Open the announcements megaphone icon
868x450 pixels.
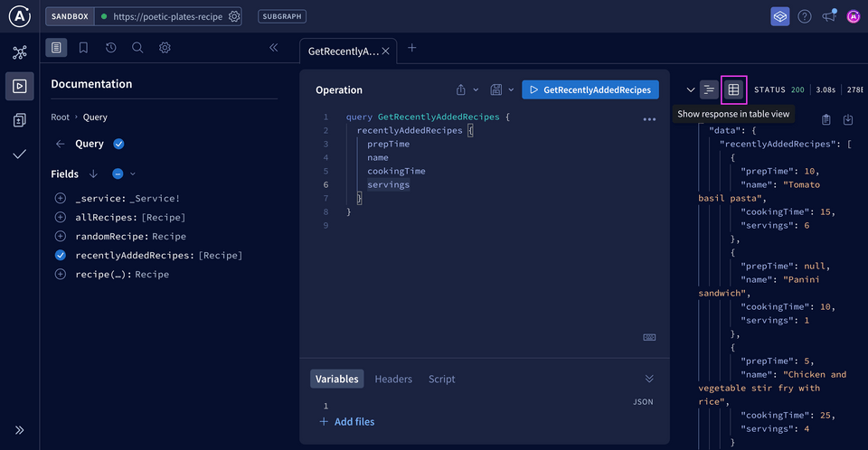[829, 16]
